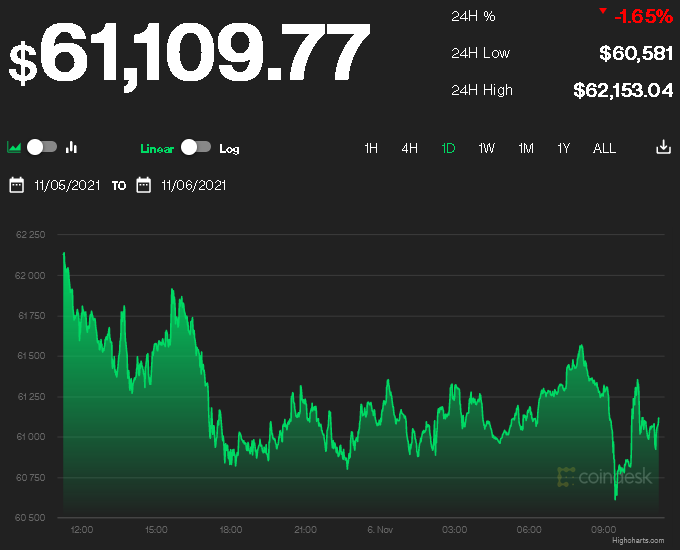The height and width of the screenshot is (550, 680).
Task: Choose the 1Y time range
Action: tap(563, 148)
